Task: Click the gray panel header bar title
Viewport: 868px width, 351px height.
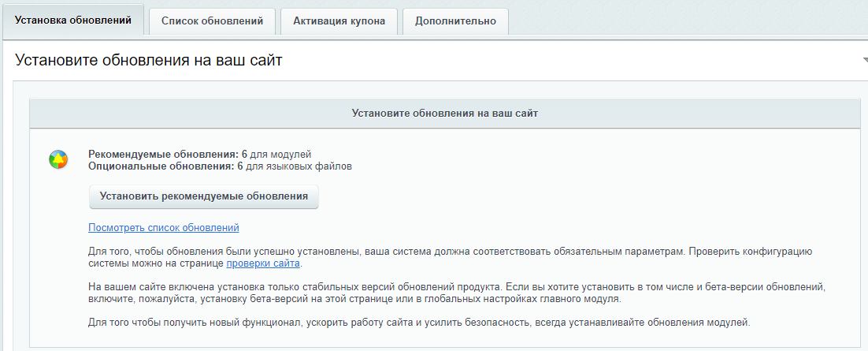Action: click(444, 114)
